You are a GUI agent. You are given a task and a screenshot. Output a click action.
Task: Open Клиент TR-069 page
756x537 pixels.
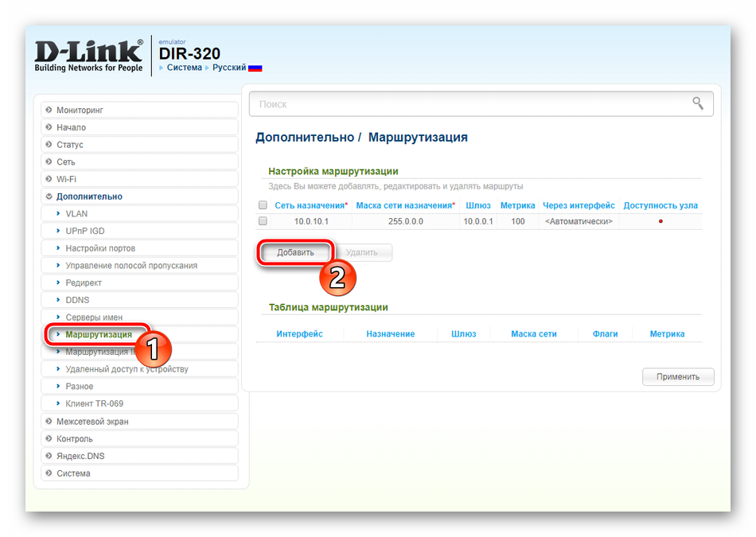point(140,403)
